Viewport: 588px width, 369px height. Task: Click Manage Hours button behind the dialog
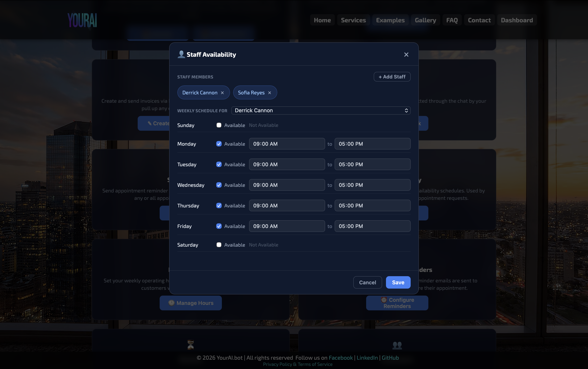coord(191,303)
